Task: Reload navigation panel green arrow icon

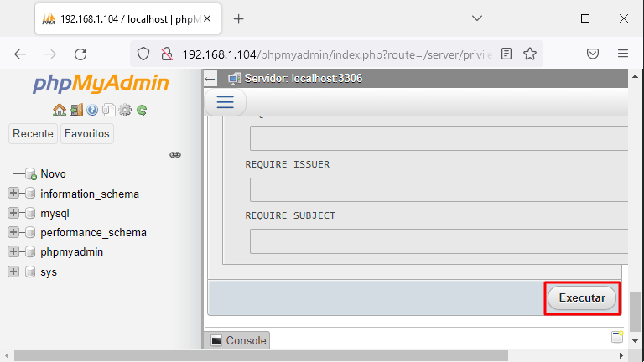Action: pyautogui.click(x=142, y=110)
